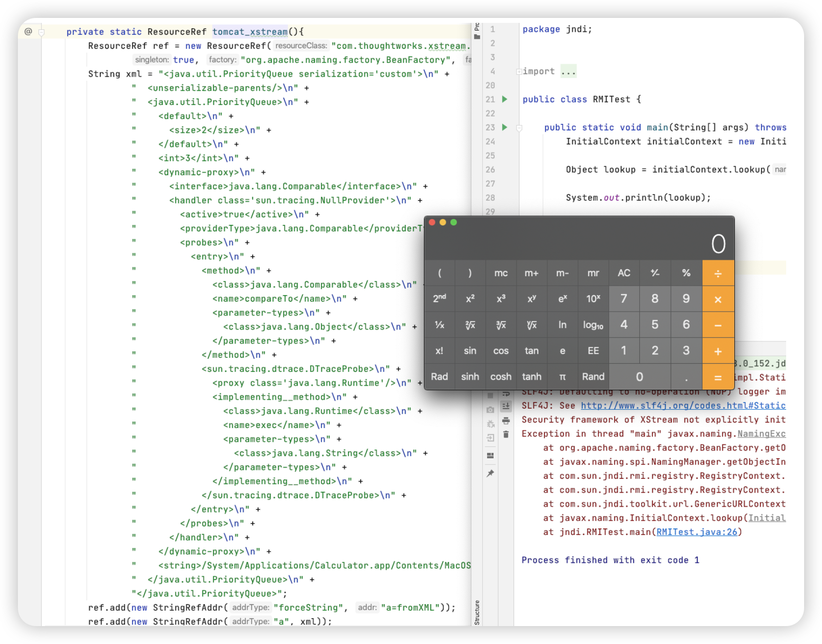Click the minus button in Calculator

tap(718, 325)
